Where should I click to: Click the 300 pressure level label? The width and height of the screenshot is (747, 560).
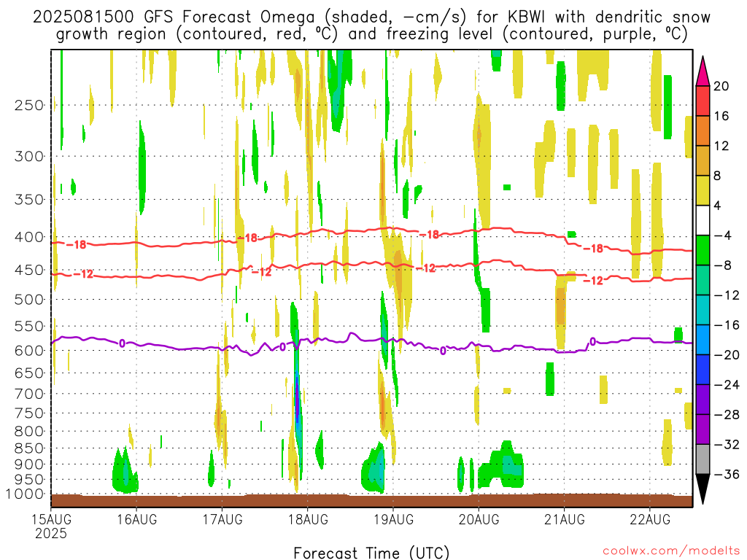tap(29, 156)
